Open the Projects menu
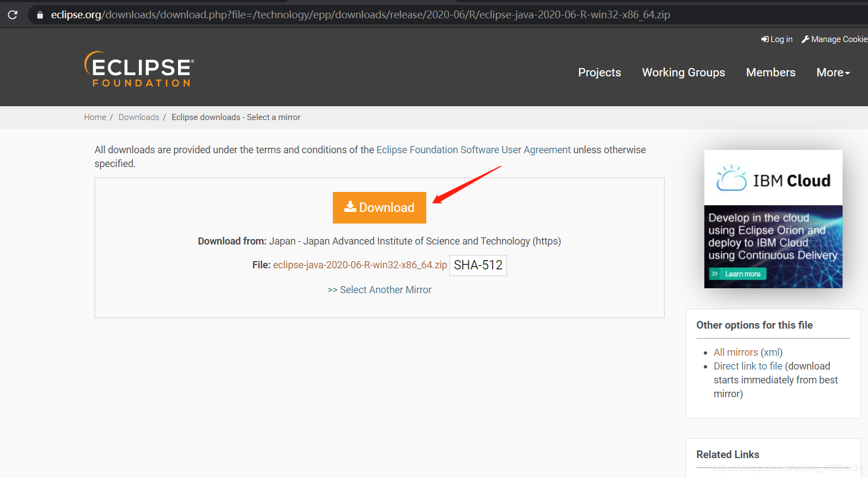This screenshot has width=868, height=478. pos(599,72)
